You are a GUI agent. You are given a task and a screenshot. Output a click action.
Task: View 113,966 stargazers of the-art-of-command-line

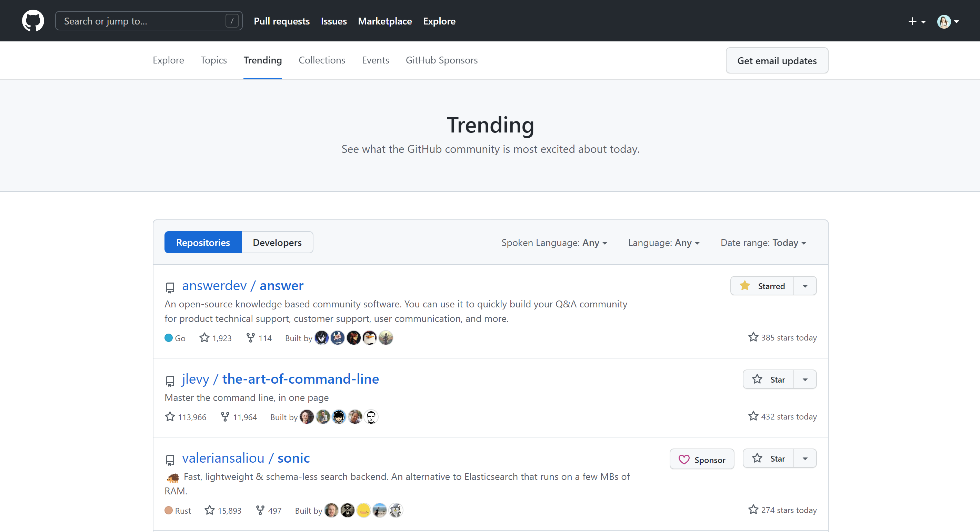point(185,417)
